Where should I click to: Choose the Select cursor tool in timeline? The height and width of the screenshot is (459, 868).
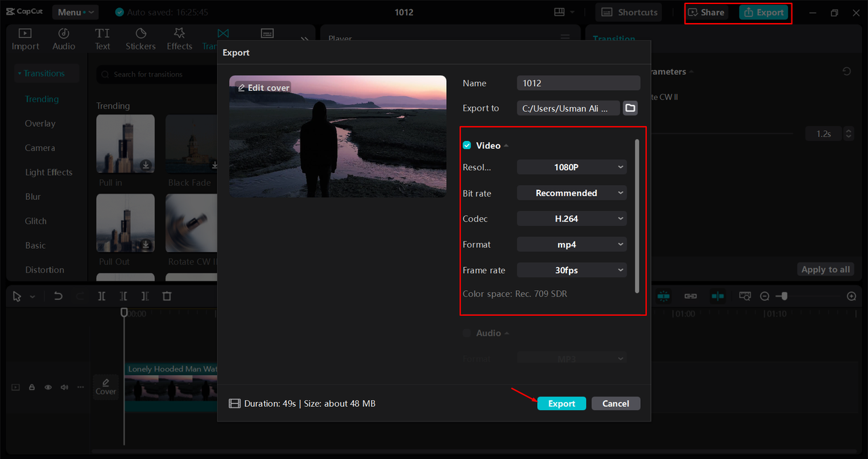point(17,296)
